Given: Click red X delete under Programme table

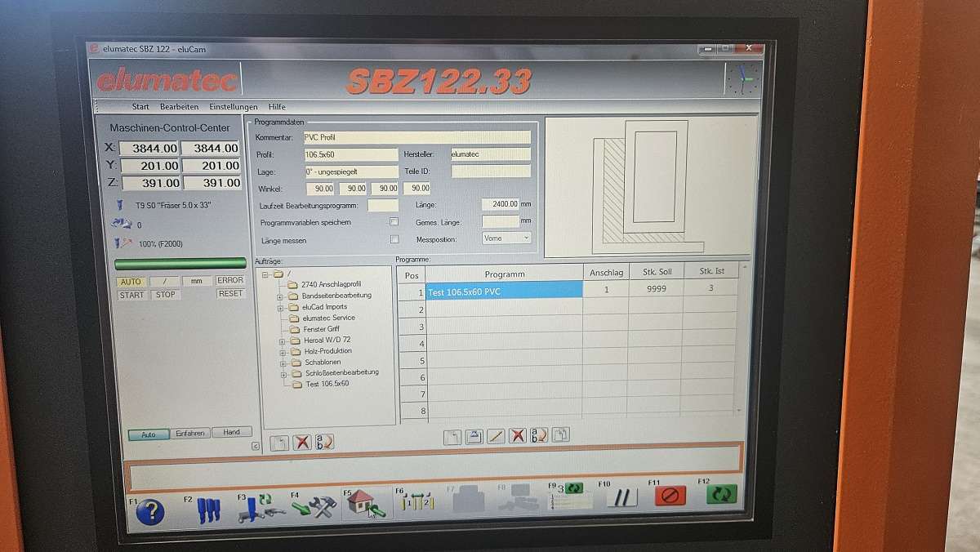Looking at the screenshot, I should point(517,436).
